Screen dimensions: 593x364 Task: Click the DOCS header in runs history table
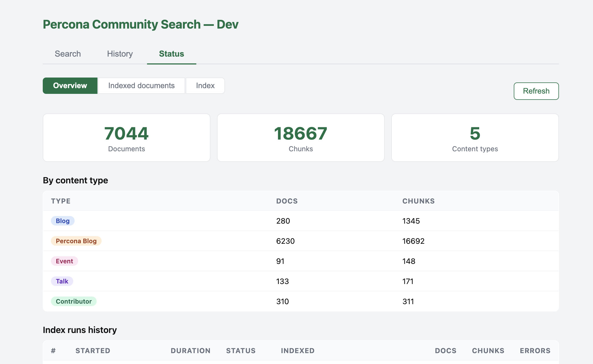pos(446,351)
